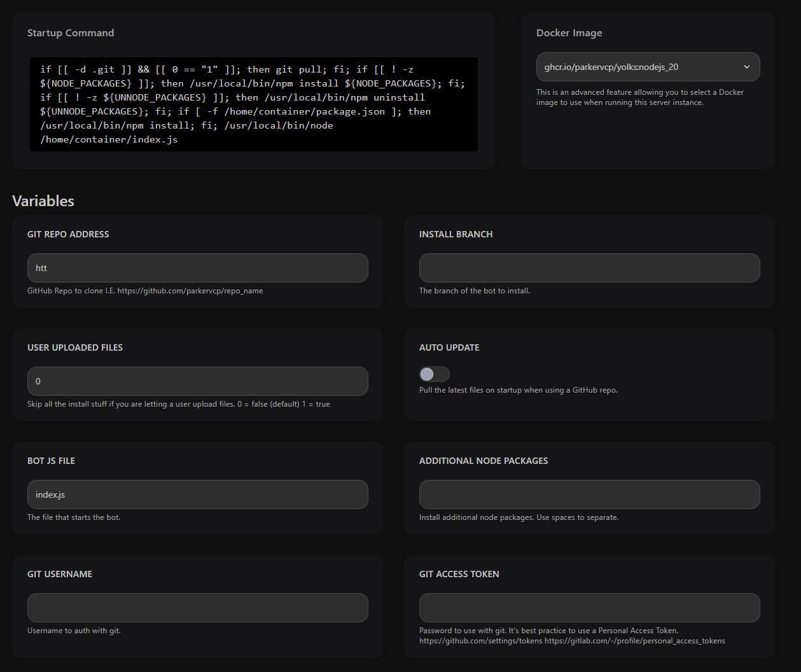Click the Git Access Token label
The height and width of the screenshot is (672, 801).
(459, 574)
